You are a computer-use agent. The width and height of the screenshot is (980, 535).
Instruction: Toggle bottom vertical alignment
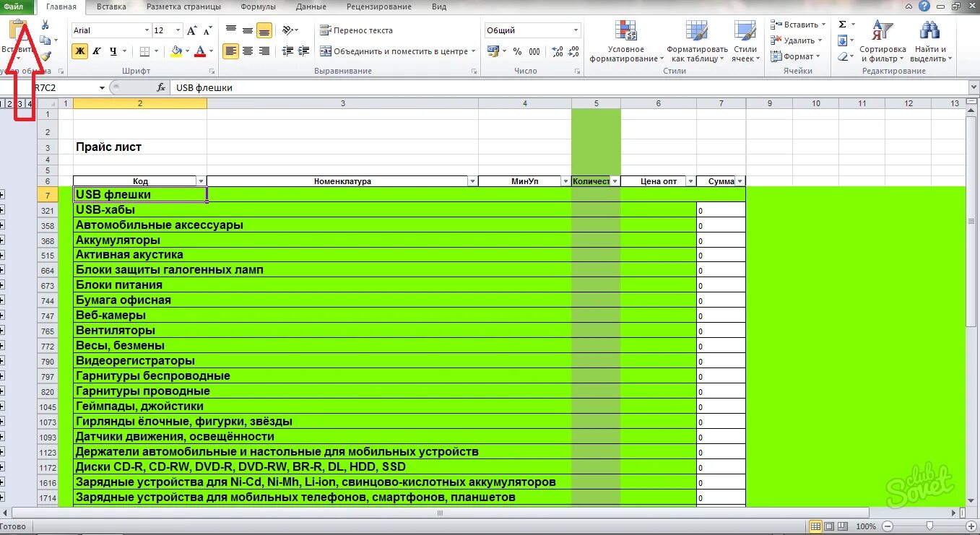[x=264, y=30]
